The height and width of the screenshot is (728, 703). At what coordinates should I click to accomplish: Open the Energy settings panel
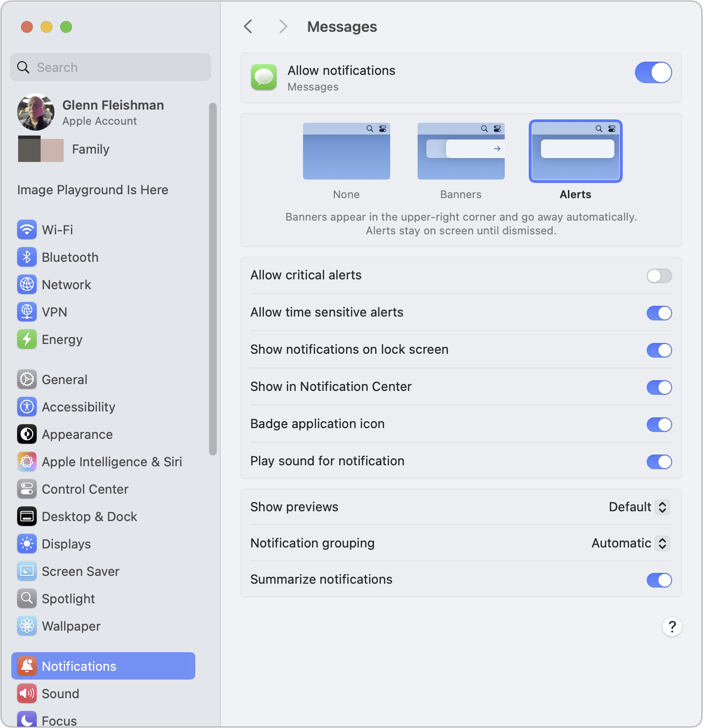(62, 339)
